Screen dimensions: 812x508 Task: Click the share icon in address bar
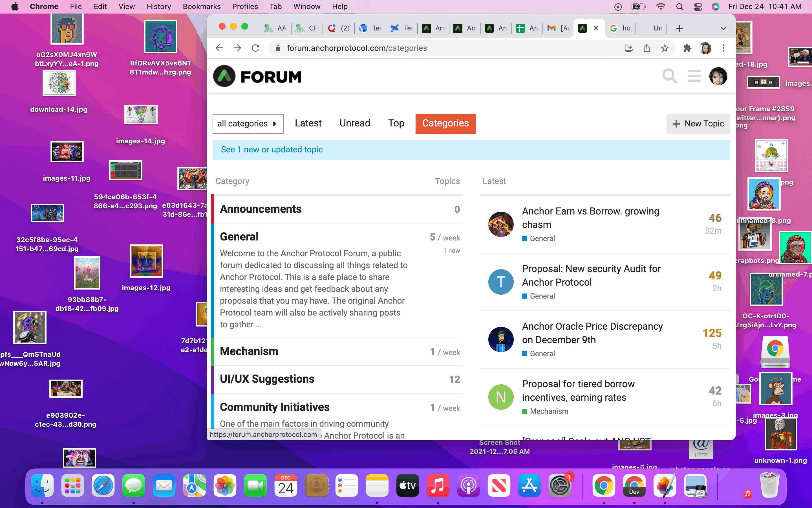pyautogui.click(x=646, y=48)
